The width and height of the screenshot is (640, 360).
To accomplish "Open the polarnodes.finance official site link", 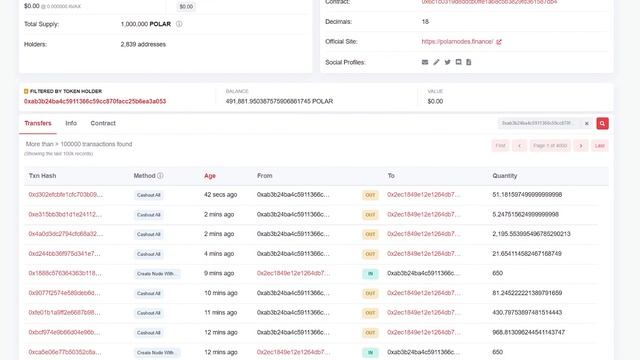I will [x=458, y=42].
